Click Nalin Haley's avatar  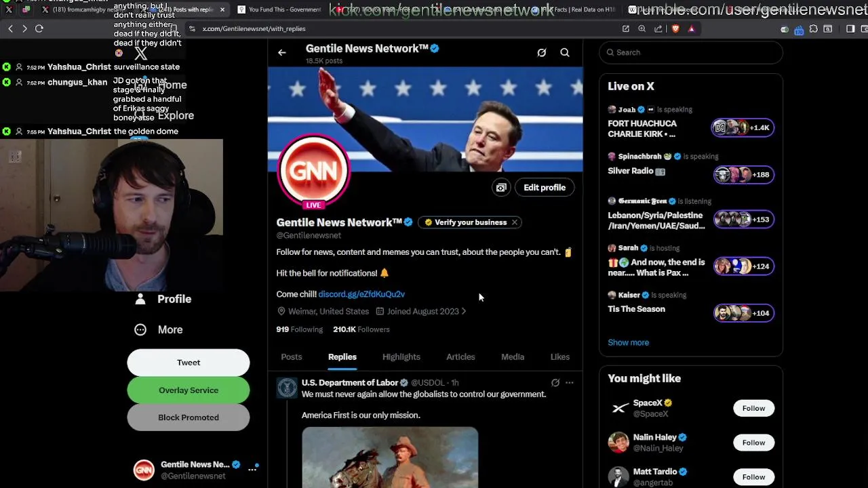tap(619, 443)
